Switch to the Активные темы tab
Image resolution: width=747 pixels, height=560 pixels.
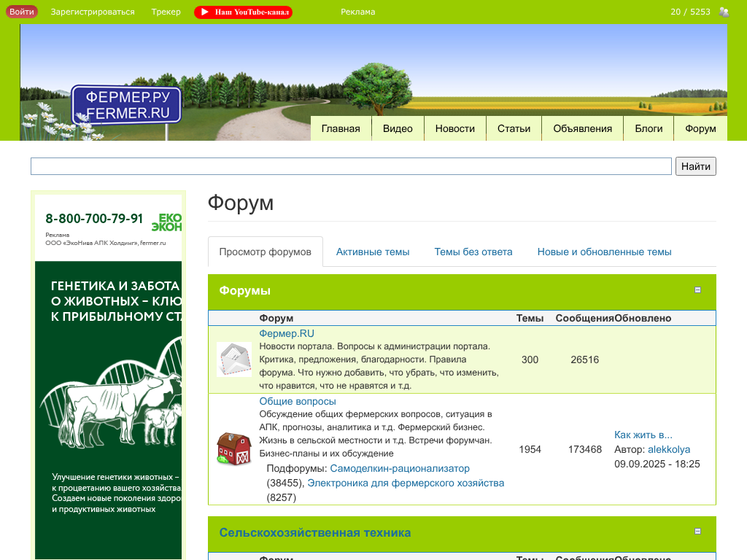pyautogui.click(x=372, y=252)
